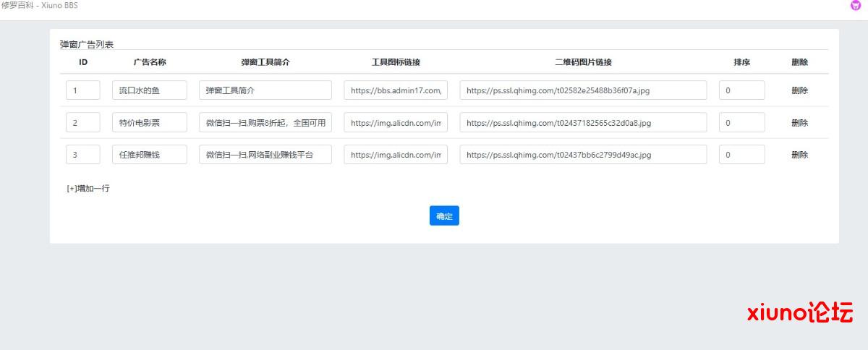868x350 pixels.
Task: Click the ID field containing 1
Action: pos(83,90)
